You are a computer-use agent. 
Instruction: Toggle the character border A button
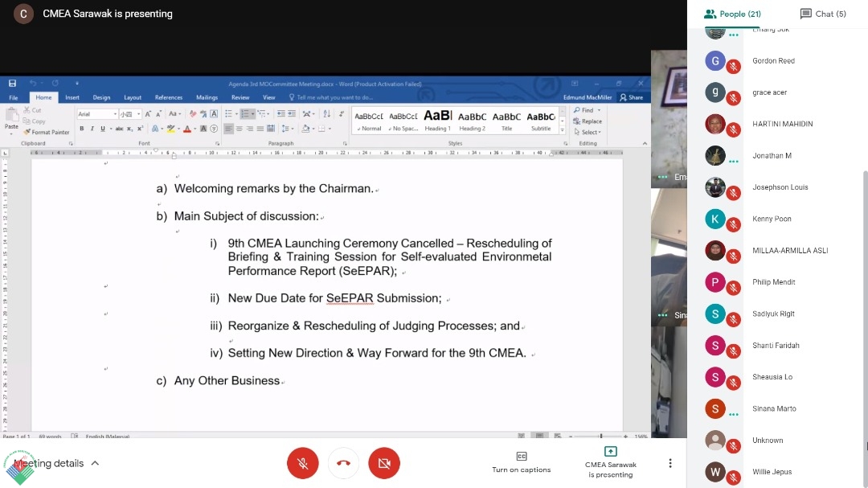pyautogui.click(x=214, y=113)
